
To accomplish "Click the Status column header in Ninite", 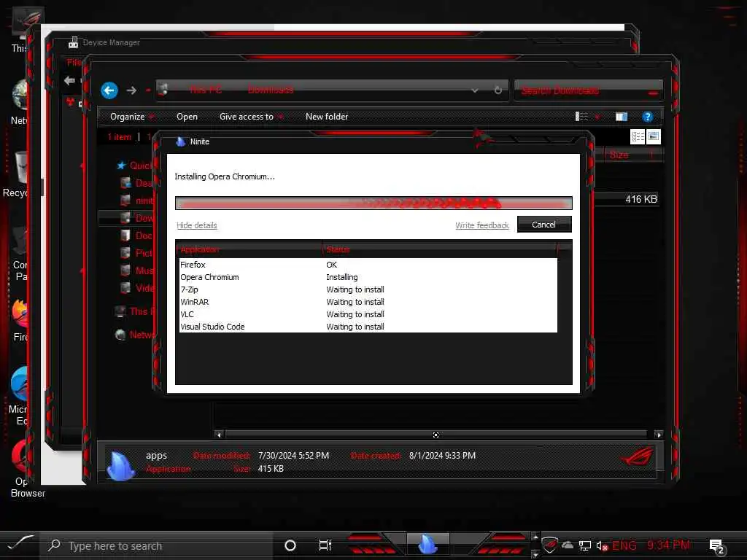I will (x=439, y=249).
